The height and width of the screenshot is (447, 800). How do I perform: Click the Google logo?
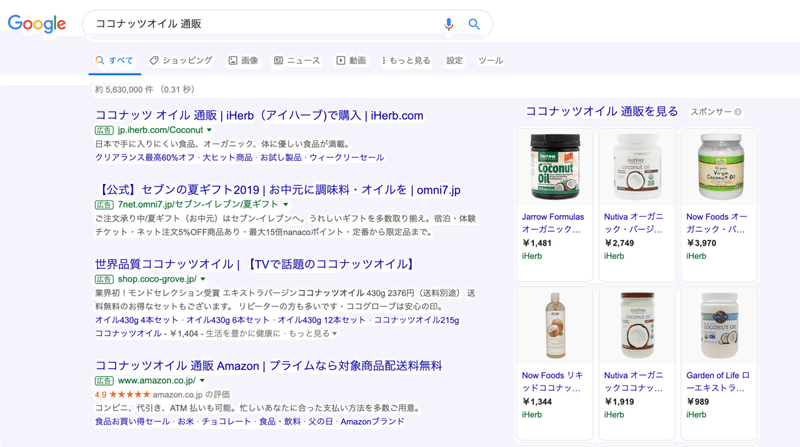point(37,23)
